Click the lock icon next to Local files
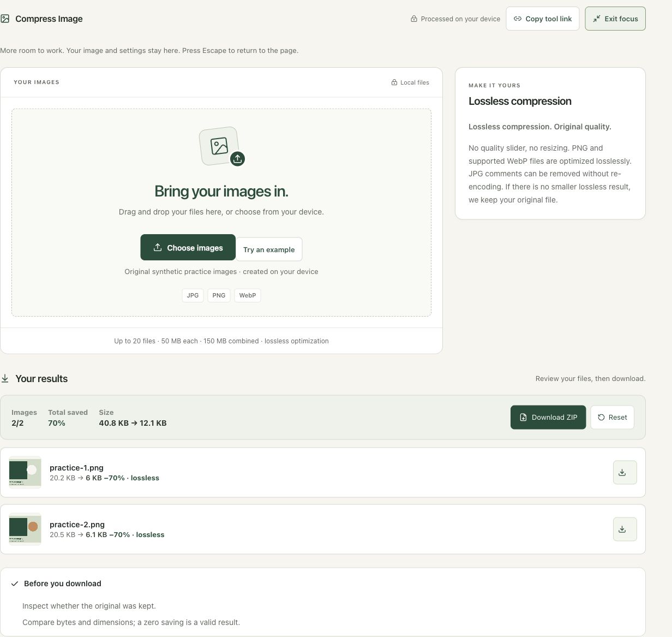 (x=394, y=82)
